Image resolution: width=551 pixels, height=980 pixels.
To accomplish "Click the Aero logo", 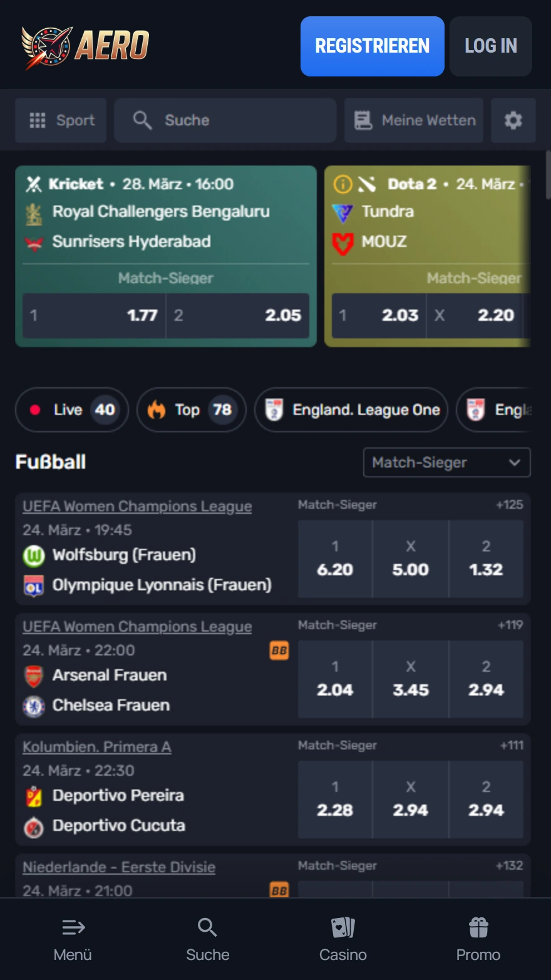I will tap(86, 46).
